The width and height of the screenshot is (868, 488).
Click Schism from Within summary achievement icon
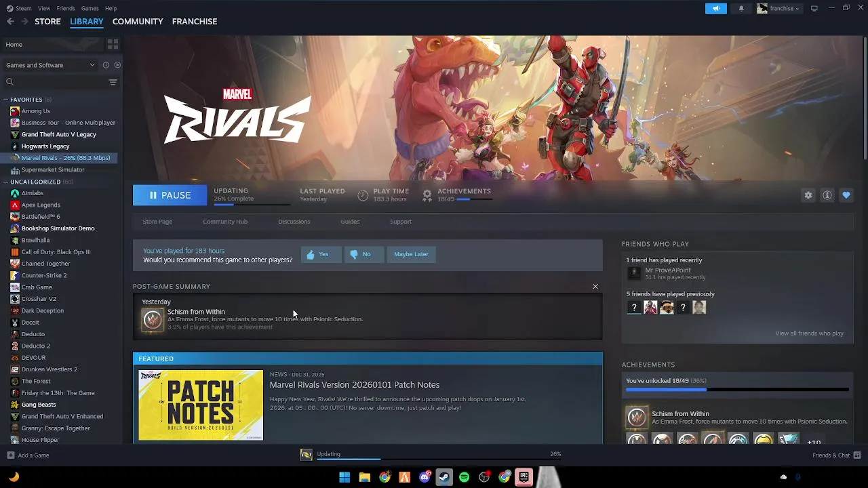click(x=153, y=319)
